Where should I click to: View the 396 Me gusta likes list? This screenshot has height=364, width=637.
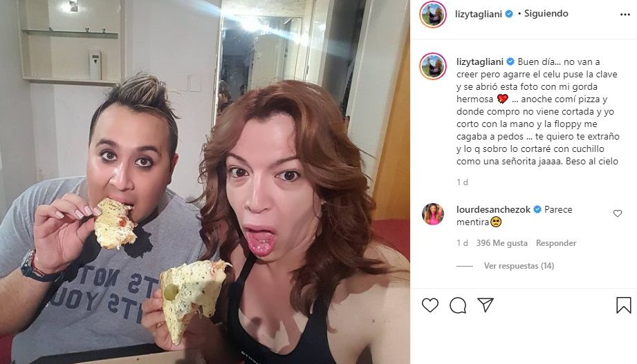click(x=501, y=243)
